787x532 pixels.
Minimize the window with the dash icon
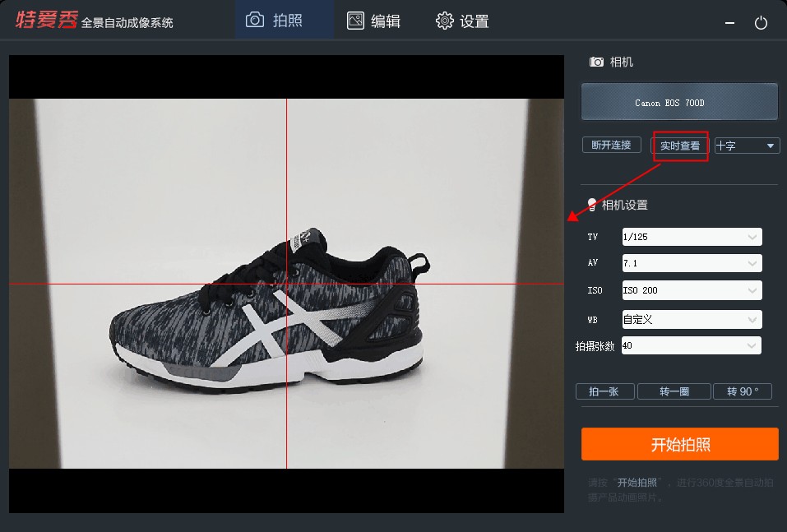coord(729,23)
